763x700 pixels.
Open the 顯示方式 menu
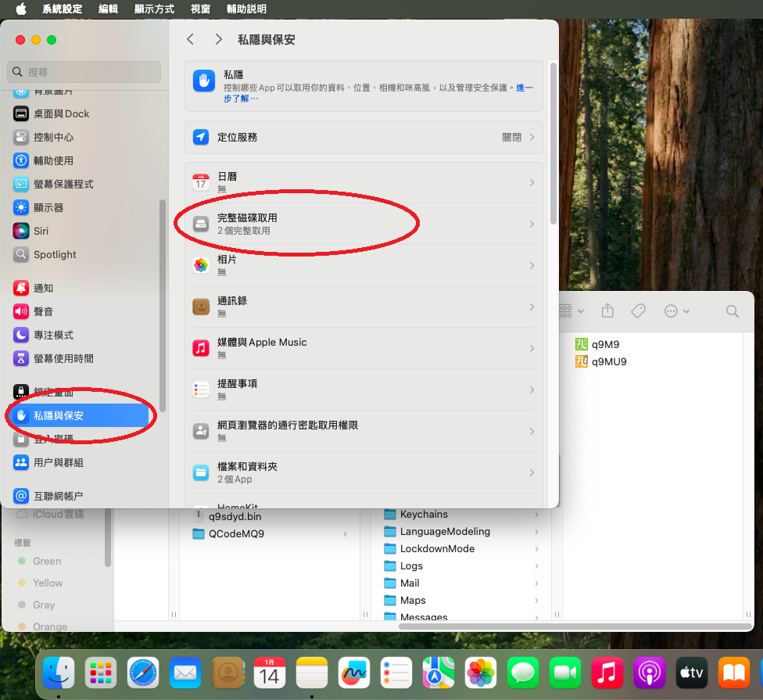tap(154, 9)
